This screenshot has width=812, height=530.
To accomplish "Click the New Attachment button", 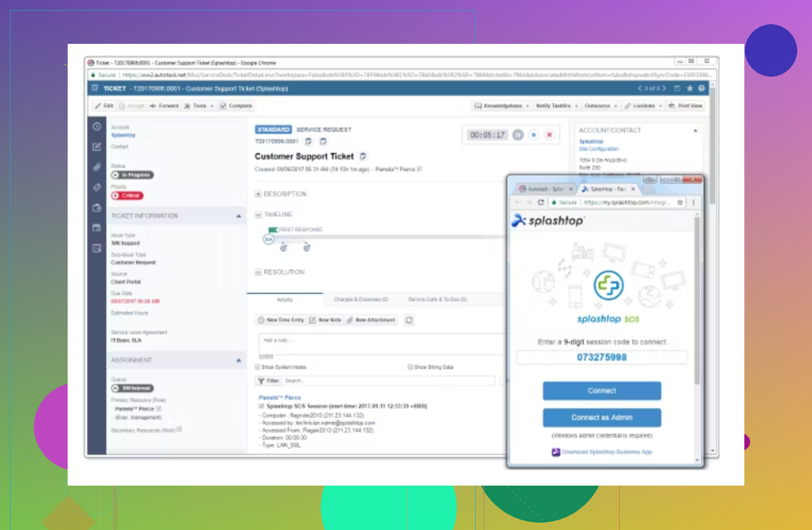I will pos(371,320).
